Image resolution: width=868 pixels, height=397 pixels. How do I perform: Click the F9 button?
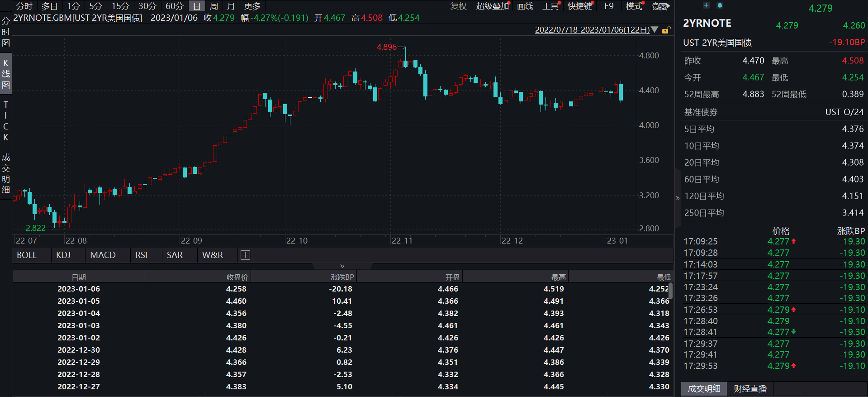[609, 6]
